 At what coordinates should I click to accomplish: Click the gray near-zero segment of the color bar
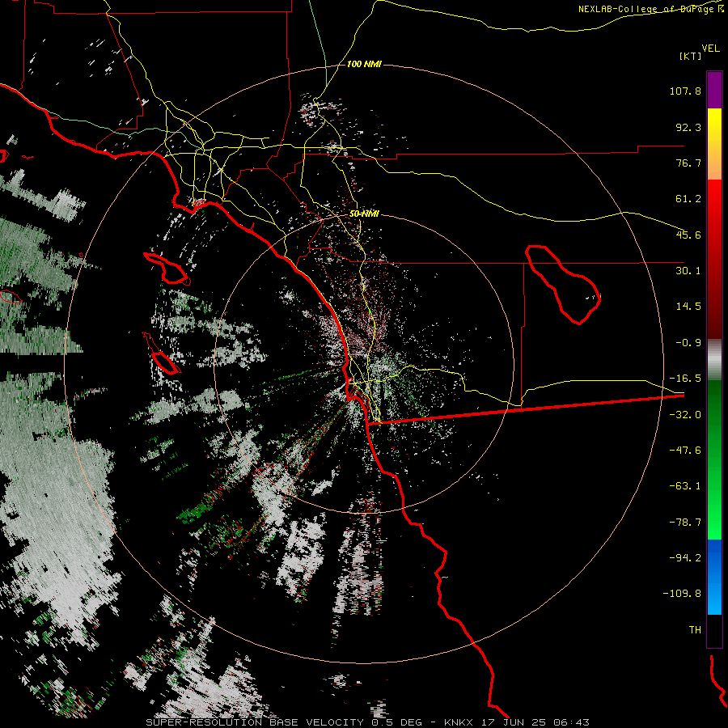714,360
